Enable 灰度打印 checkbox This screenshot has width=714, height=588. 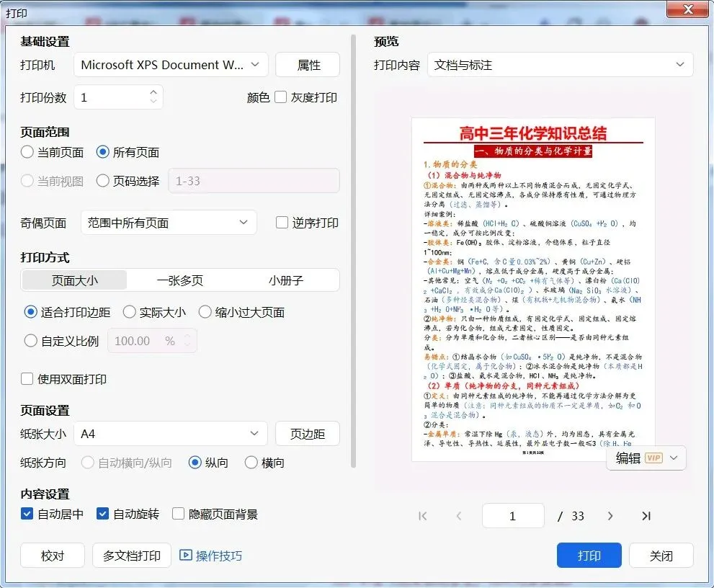(x=280, y=97)
